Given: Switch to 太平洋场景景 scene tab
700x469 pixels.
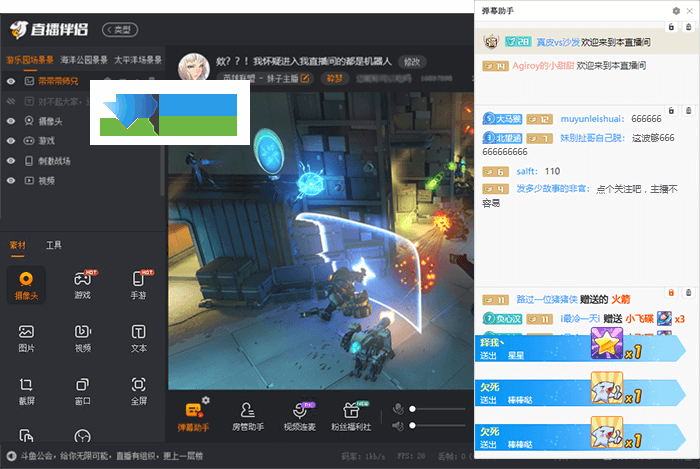Looking at the screenshot, I should tap(138, 60).
